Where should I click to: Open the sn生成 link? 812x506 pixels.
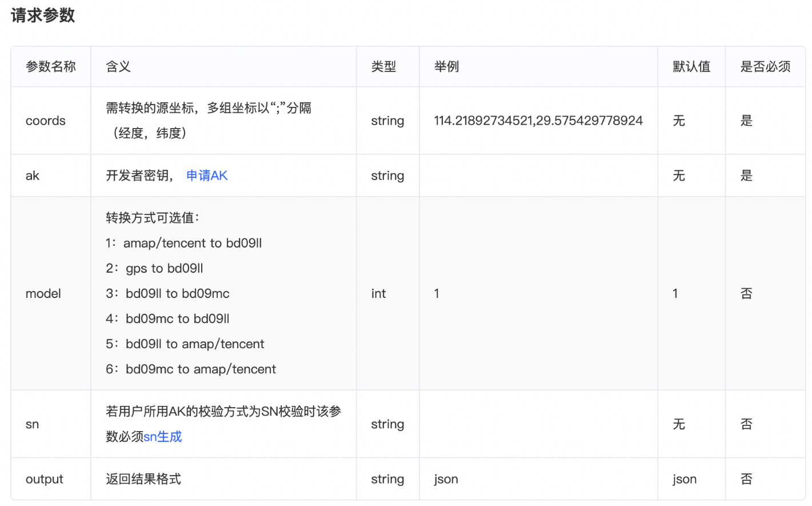pyautogui.click(x=163, y=437)
